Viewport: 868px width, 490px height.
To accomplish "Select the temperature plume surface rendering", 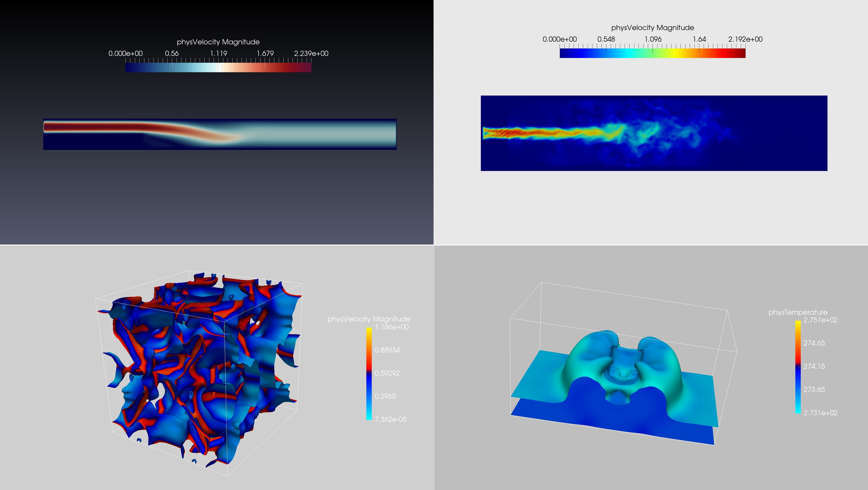I will [x=623, y=364].
